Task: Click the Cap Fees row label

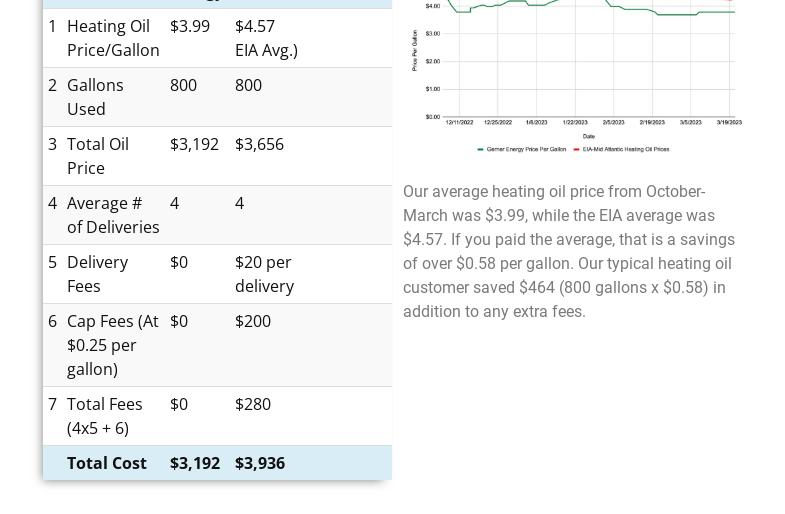Action: (112, 345)
